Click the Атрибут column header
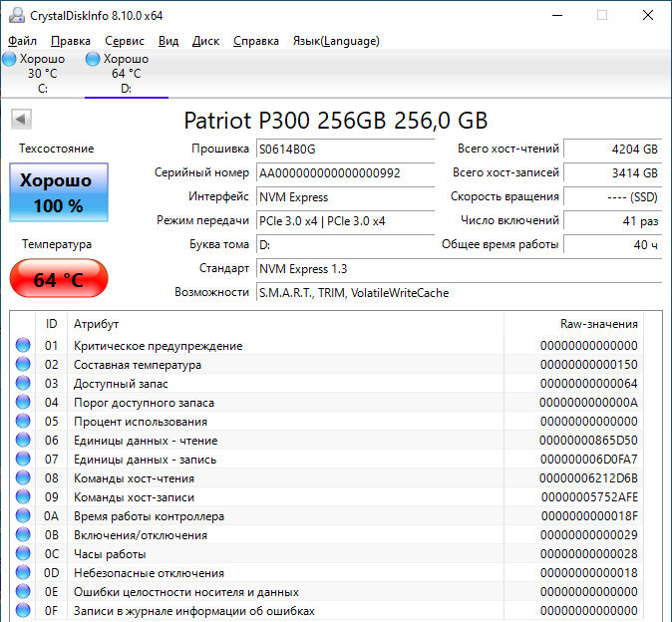The image size is (672, 622). coord(96,324)
